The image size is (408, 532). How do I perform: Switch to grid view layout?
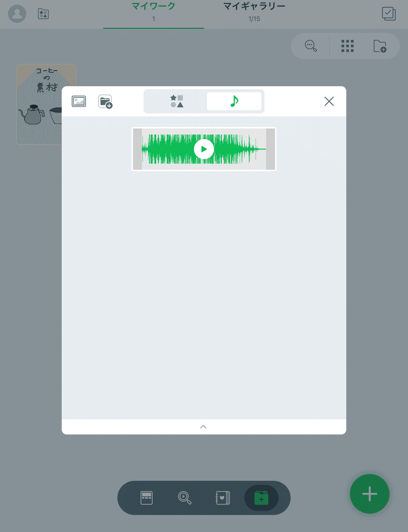[347, 46]
